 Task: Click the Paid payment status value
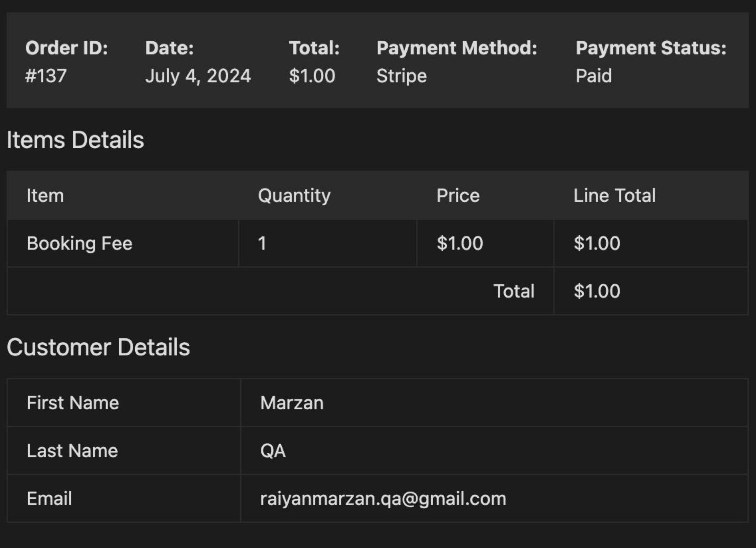pyautogui.click(x=593, y=76)
